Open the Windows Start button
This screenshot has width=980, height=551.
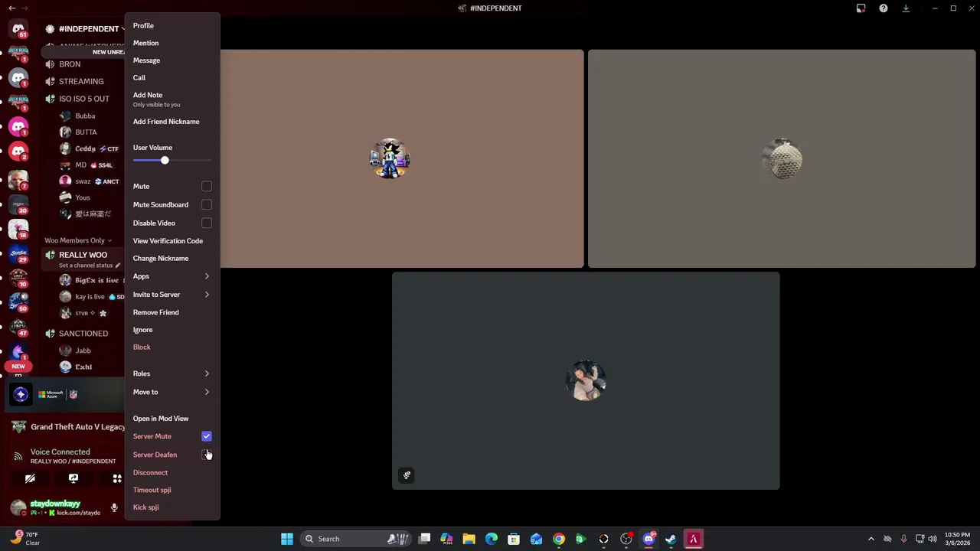tap(287, 539)
